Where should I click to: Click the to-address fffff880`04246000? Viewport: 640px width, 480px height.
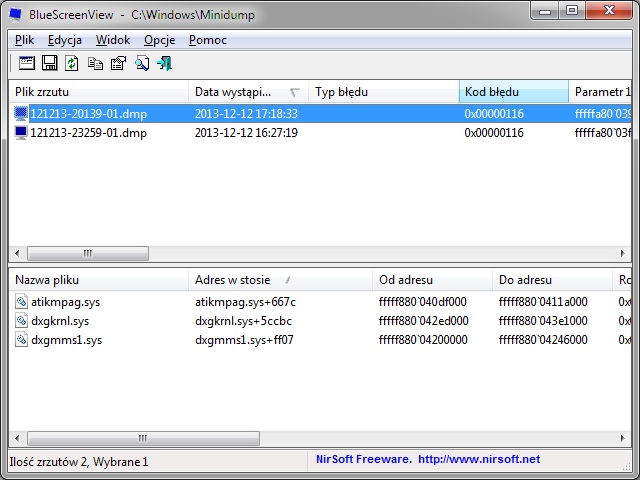pos(543,340)
